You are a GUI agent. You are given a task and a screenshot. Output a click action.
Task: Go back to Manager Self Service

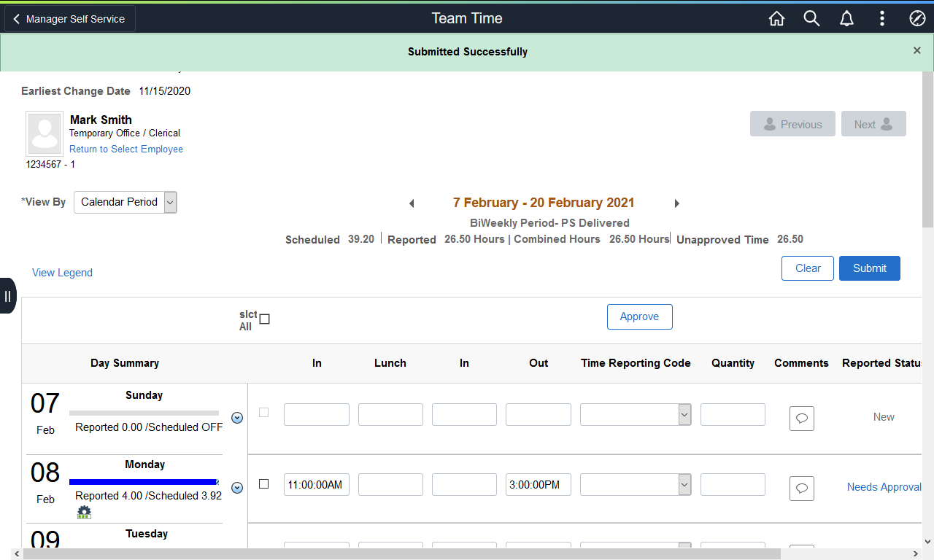point(70,19)
